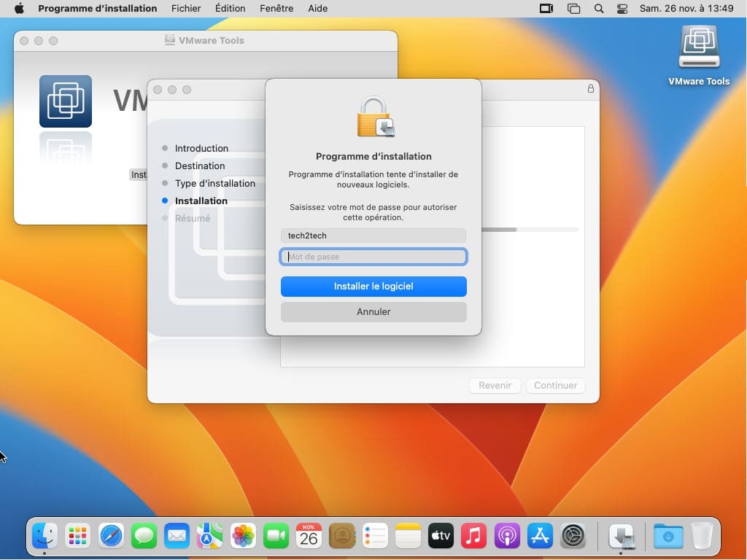Screen dimensions: 747x560
Task: Open the Édition menu
Action: click(x=230, y=9)
